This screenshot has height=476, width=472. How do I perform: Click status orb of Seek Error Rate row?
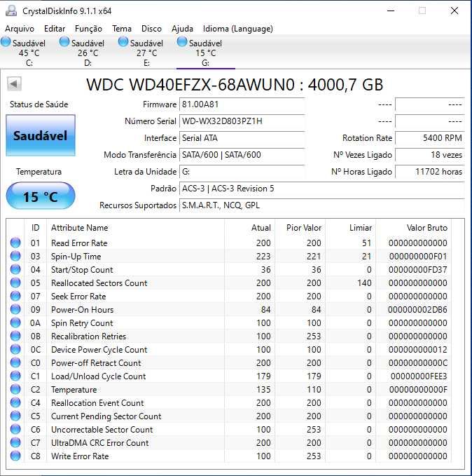pyautogui.click(x=15, y=297)
